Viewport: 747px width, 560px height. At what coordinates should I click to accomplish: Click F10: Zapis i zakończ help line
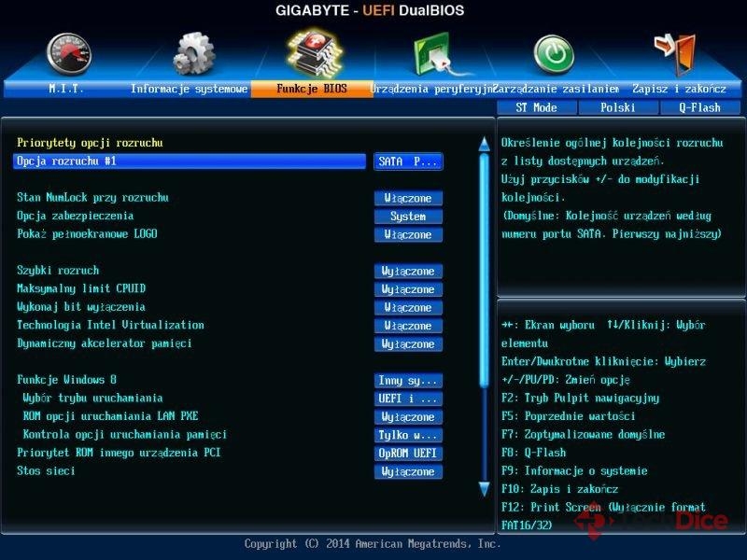pyautogui.click(x=559, y=489)
